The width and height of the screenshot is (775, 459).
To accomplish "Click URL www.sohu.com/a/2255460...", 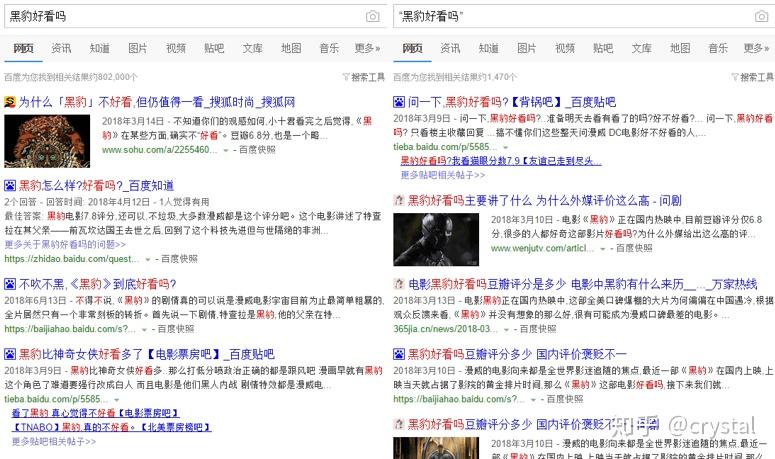I will coord(160,150).
